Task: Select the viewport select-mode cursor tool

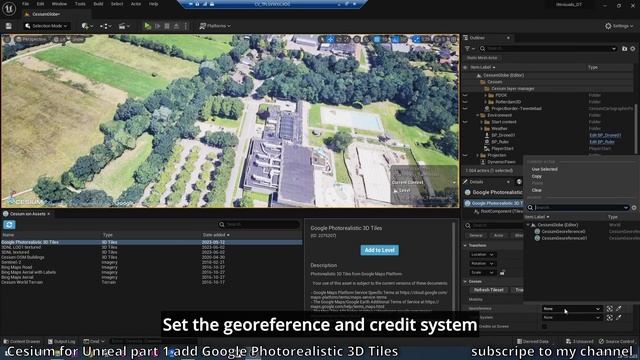Action: pyautogui.click(x=322, y=40)
